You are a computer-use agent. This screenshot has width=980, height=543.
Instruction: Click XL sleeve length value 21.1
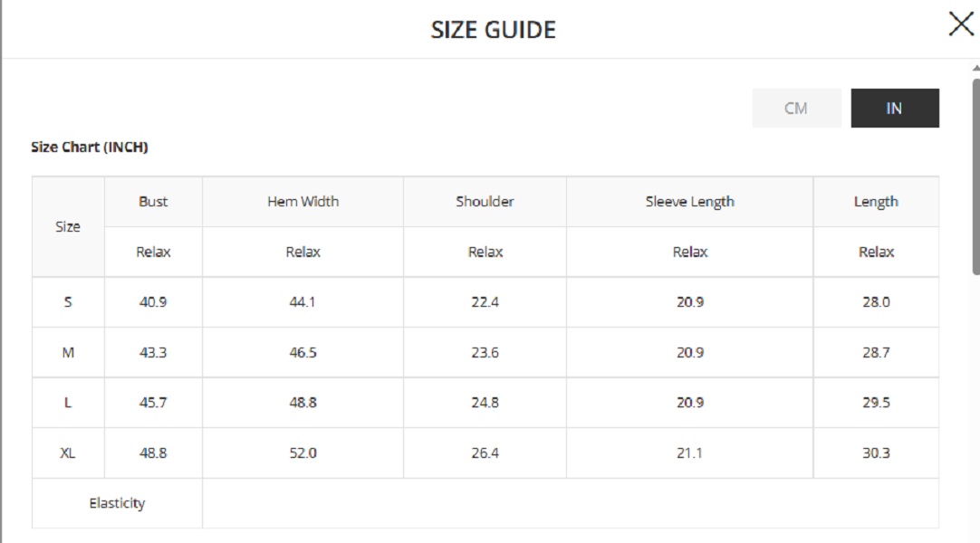pyautogui.click(x=689, y=453)
